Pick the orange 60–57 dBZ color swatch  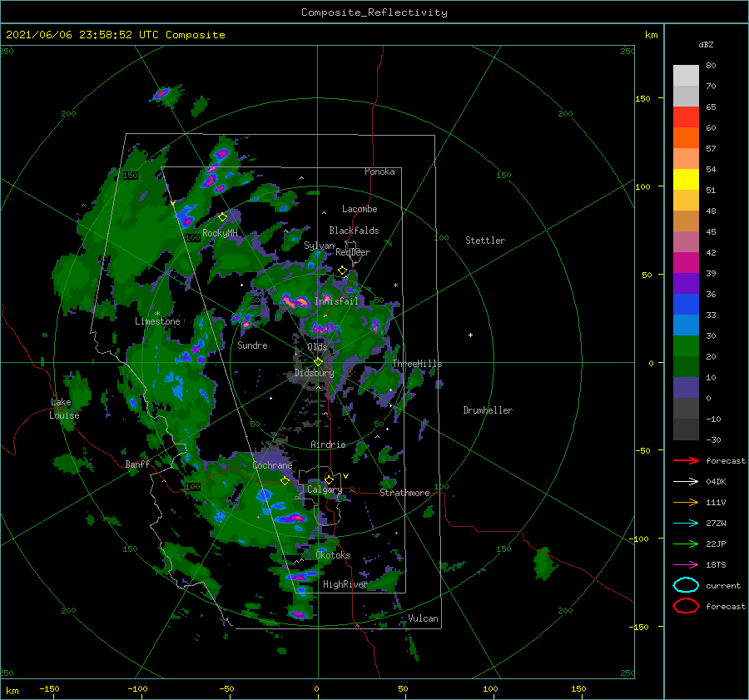pyautogui.click(x=686, y=138)
